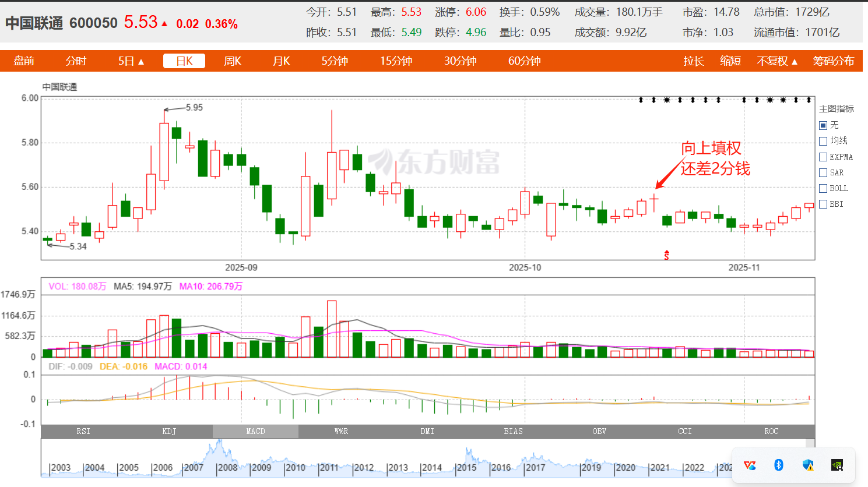Viewport: 868px width, 487px height.
Task: Switch to the 盘前 tab
Action: tap(24, 61)
